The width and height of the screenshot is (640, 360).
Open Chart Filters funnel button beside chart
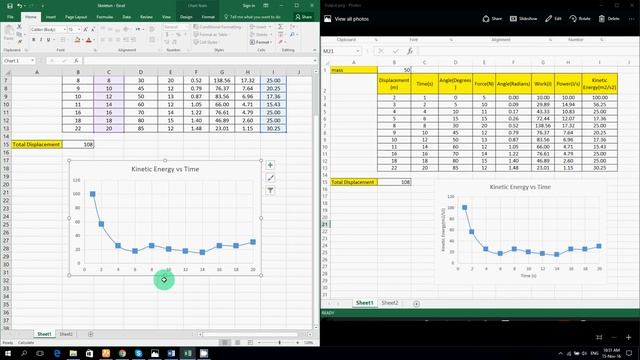[270, 190]
